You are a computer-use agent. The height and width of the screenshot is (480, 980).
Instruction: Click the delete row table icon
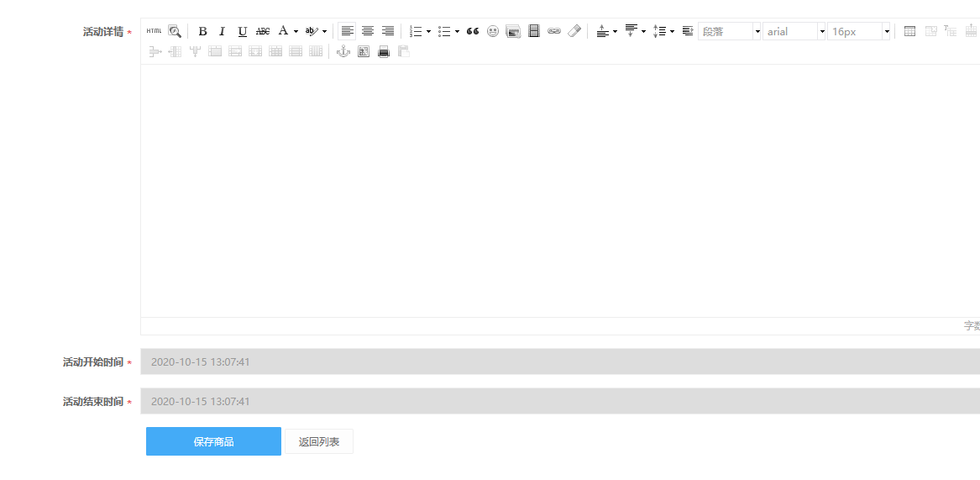[x=155, y=51]
